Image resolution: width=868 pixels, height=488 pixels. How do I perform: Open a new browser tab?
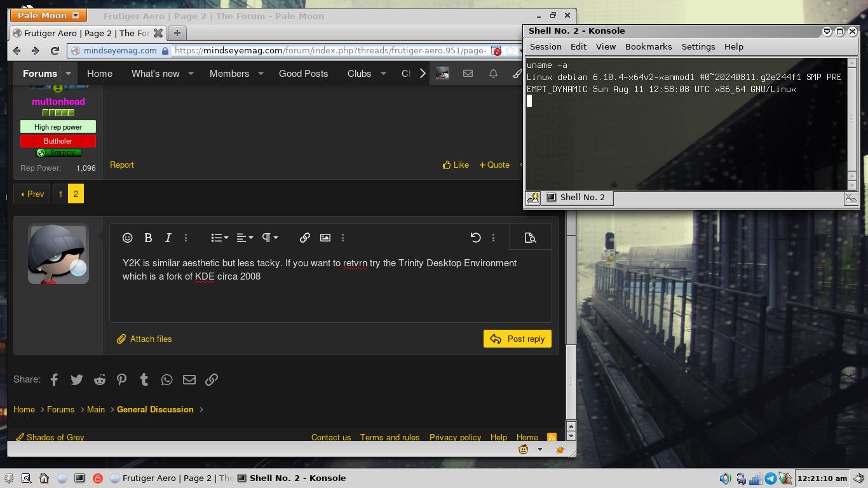(177, 33)
